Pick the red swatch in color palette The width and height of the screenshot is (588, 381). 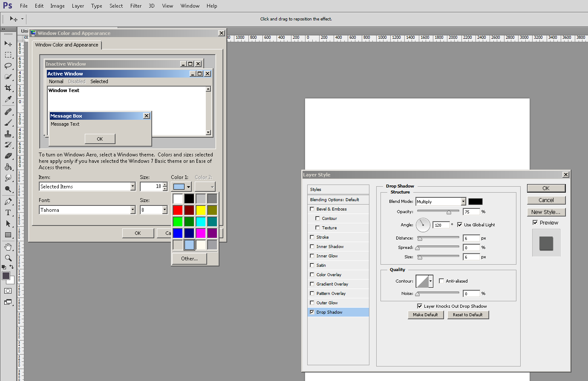point(178,210)
